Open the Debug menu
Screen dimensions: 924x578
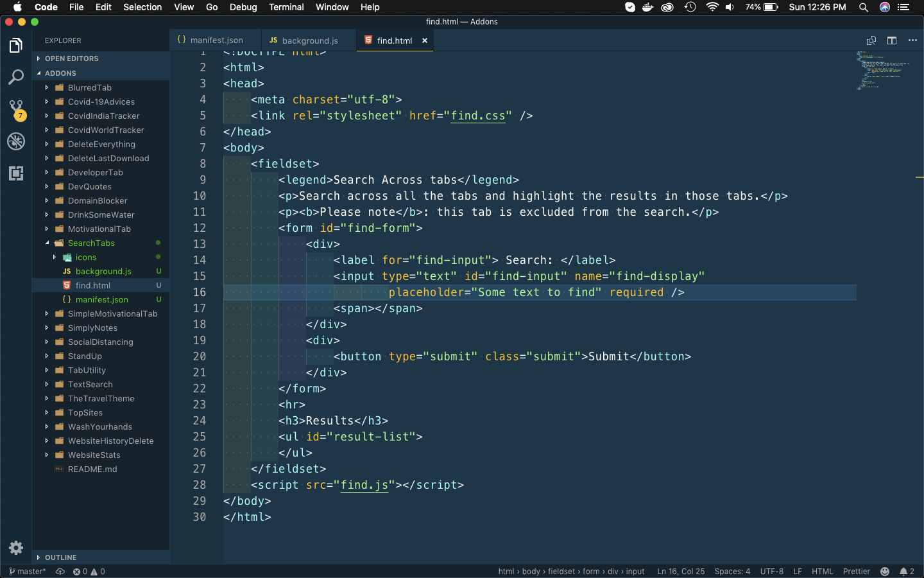coord(243,7)
